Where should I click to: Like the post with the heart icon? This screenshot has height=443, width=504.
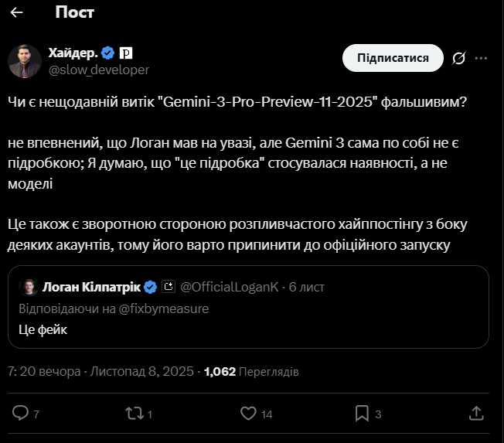(248, 413)
